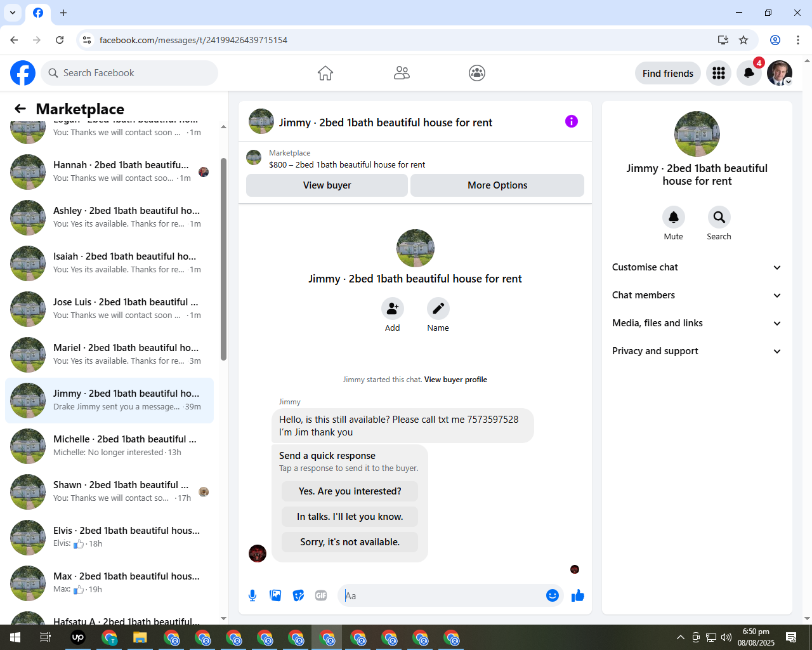Image resolution: width=812 pixels, height=650 pixels.
Task: Open the Friends icon in top navigation
Action: point(402,73)
